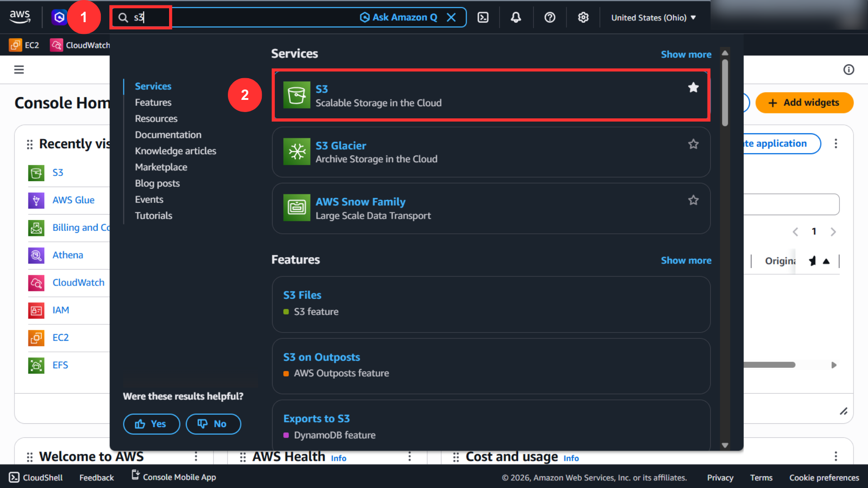
Task: Unfavorite S3 with filled star
Action: pos(693,87)
